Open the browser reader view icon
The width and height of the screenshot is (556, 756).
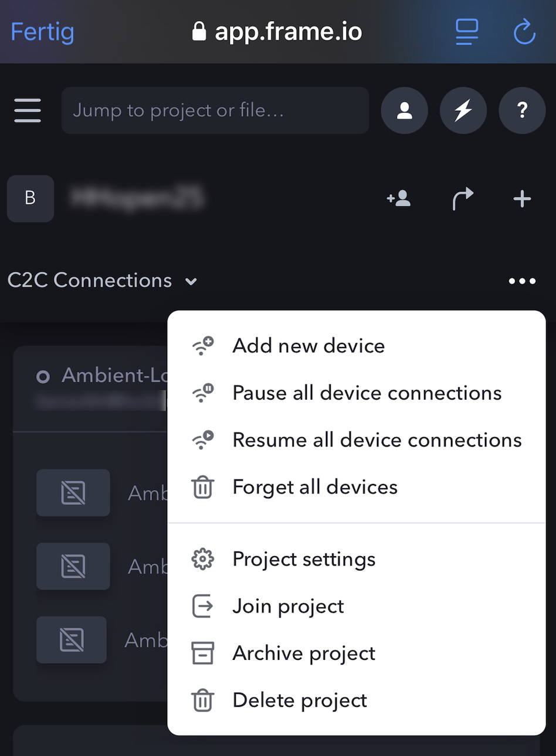(467, 32)
